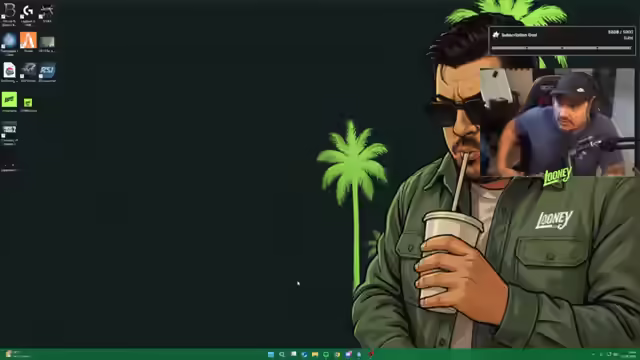Open the white document file on desktop
Viewport: 640px width, 360px height.
[9, 72]
